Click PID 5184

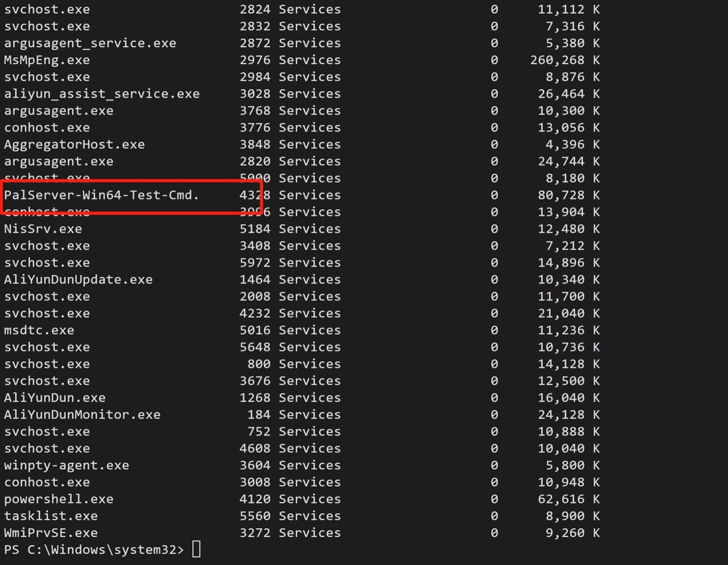(255, 229)
